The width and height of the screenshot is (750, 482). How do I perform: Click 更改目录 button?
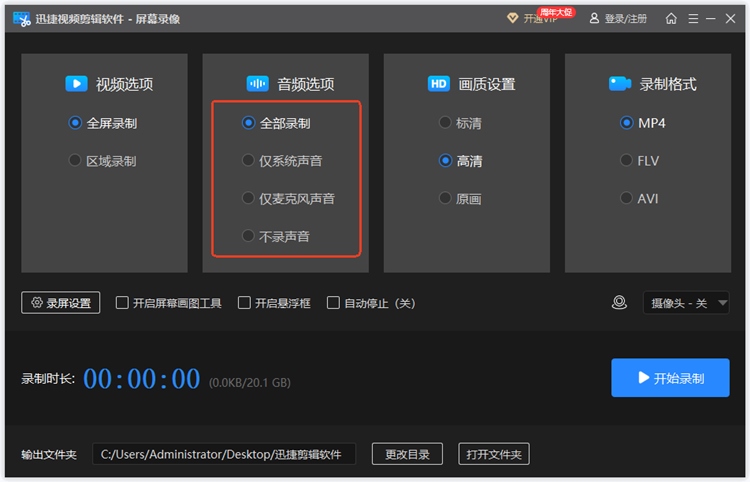407,454
